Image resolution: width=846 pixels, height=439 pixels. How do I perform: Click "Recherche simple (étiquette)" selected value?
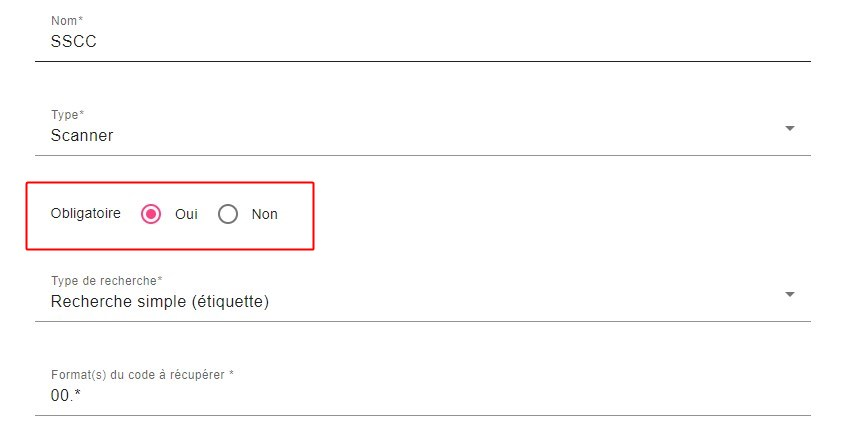160,301
